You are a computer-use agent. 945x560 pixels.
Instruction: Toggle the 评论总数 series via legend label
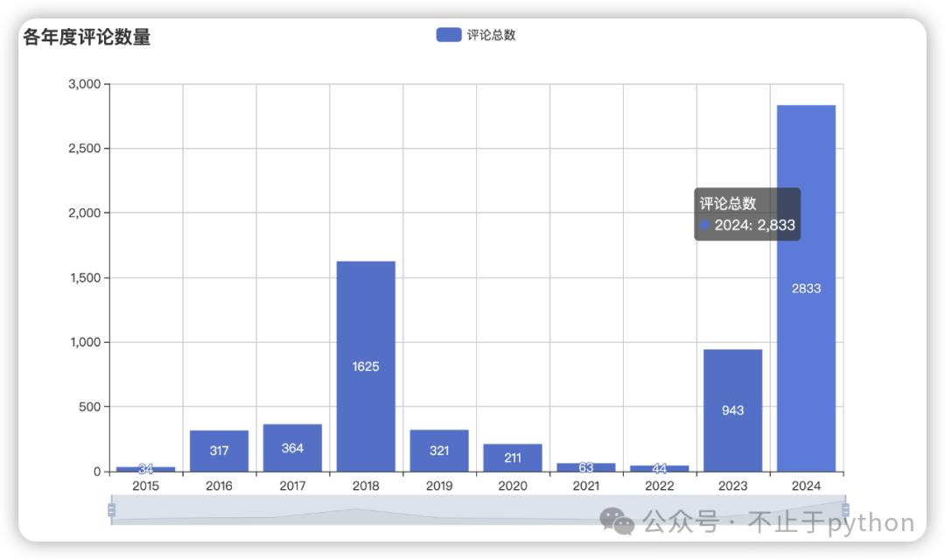point(491,35)
